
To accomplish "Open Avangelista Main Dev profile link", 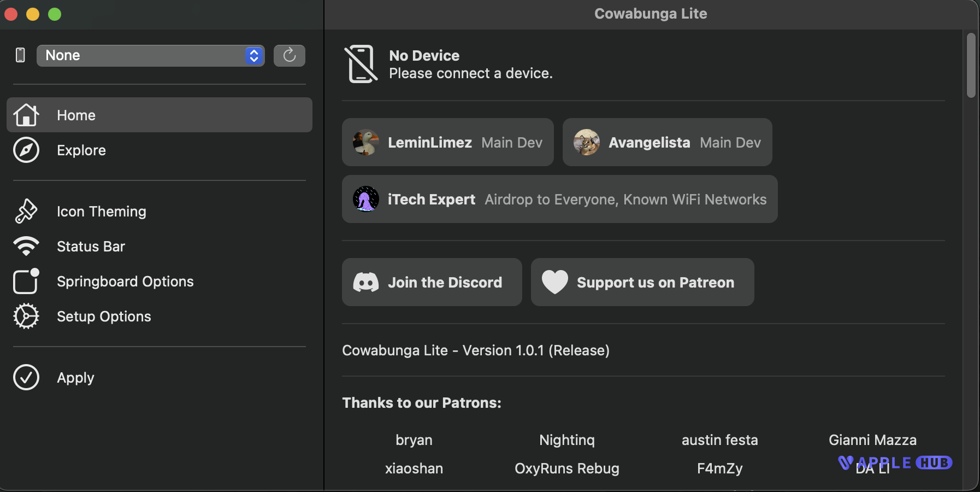I will (x=667, y=142).
